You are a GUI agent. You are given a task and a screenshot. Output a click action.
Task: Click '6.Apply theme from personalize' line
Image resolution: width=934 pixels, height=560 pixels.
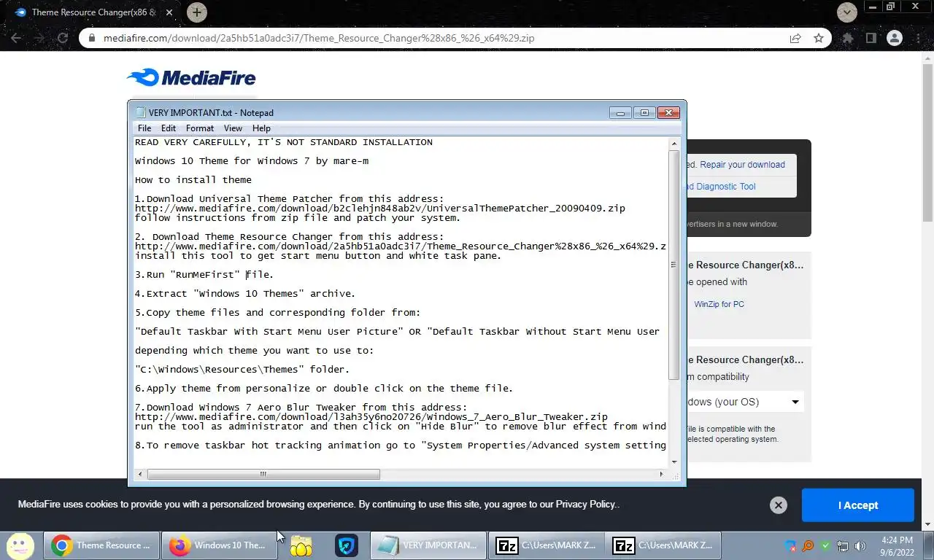324,389
